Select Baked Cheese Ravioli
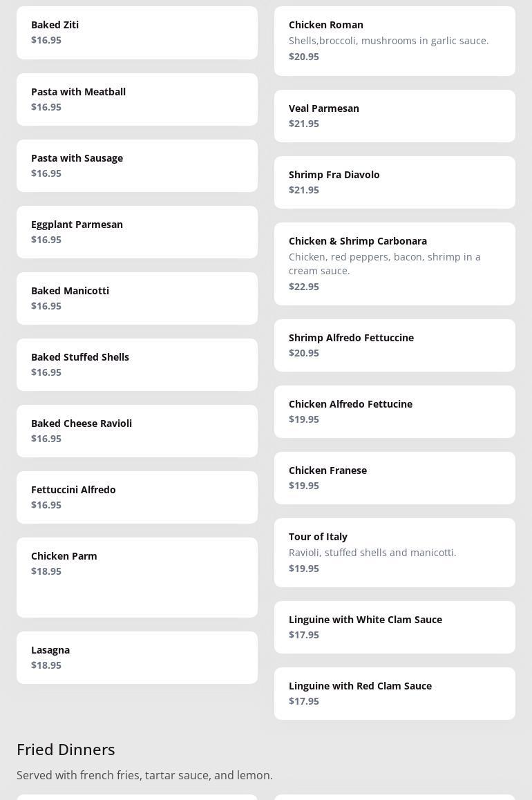Screen dimensions: 532x800 137,431
